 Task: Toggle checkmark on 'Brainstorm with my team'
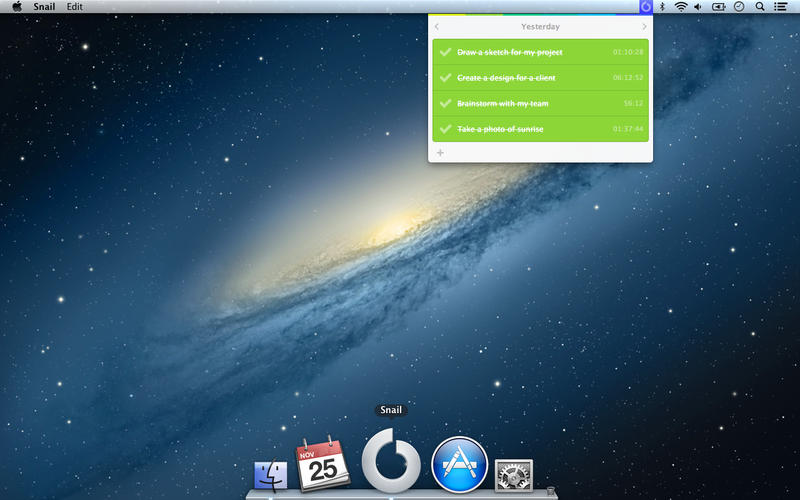point(445,103)
